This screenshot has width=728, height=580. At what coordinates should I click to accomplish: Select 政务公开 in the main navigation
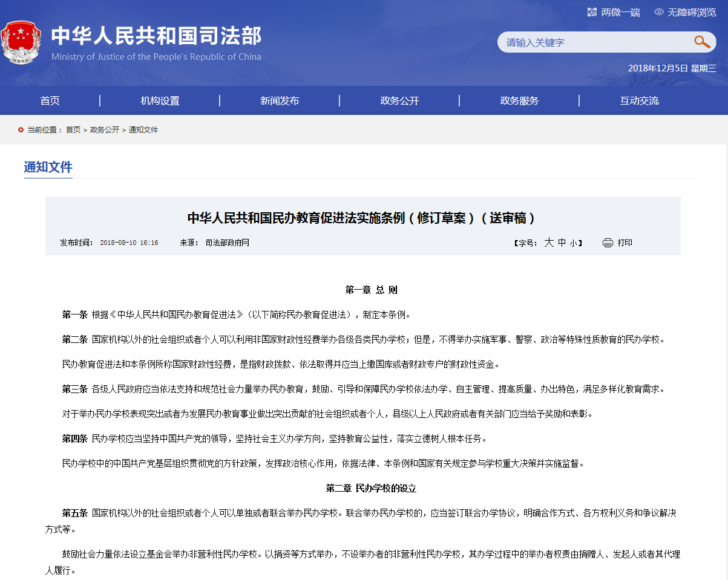(399, 101)
